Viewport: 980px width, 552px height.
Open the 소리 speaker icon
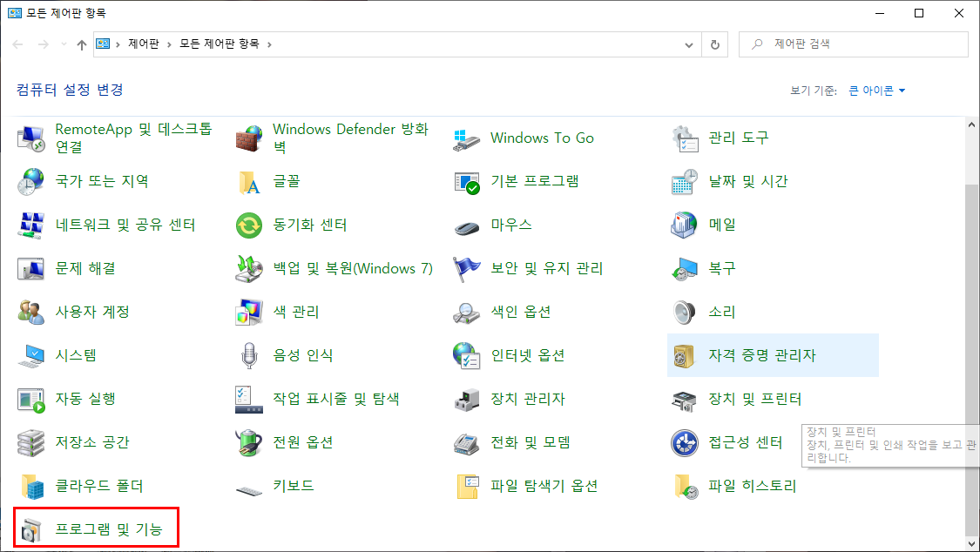point(685,312)
